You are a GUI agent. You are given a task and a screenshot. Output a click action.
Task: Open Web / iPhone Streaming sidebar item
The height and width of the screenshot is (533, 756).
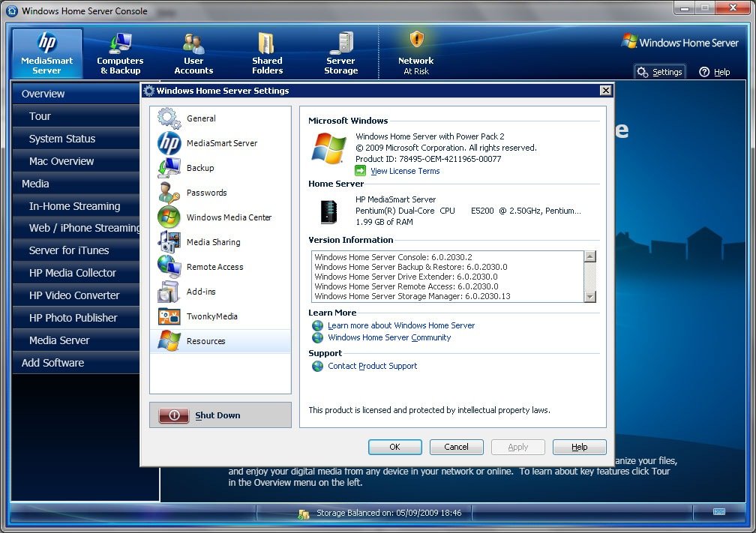click(76, 228)
